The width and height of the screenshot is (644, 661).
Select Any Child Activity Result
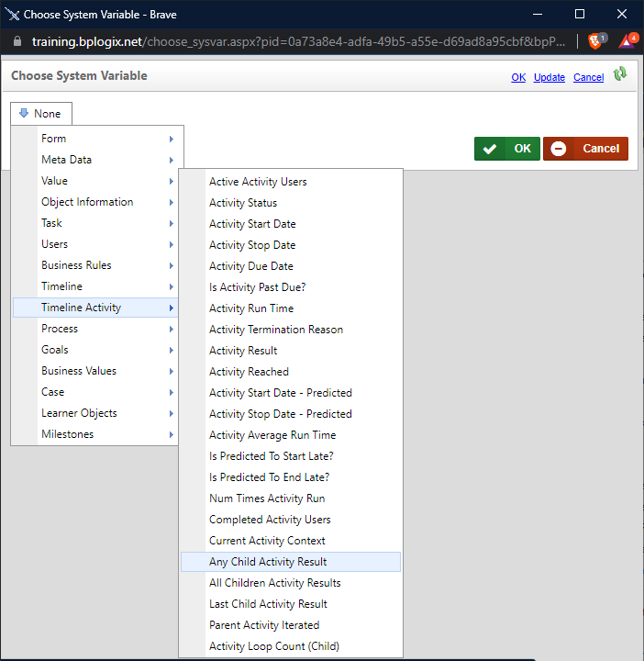pyautogui.click(x=291, y=562)
